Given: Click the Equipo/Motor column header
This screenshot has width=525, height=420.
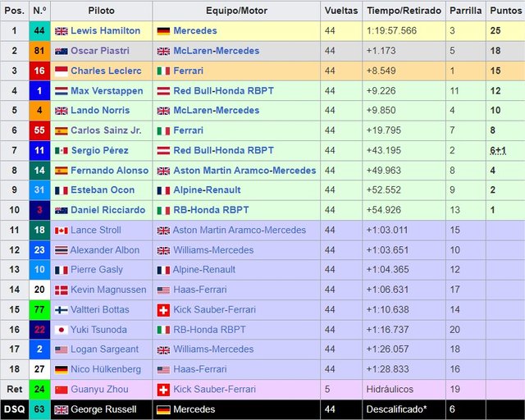Looking at the screenshot, I should tap(236, 11).
